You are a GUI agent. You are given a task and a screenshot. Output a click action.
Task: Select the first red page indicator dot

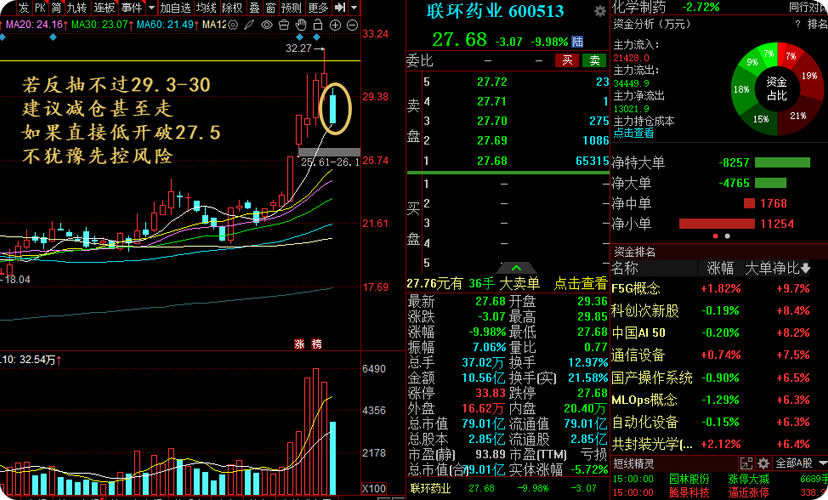[x=716, y=236]
